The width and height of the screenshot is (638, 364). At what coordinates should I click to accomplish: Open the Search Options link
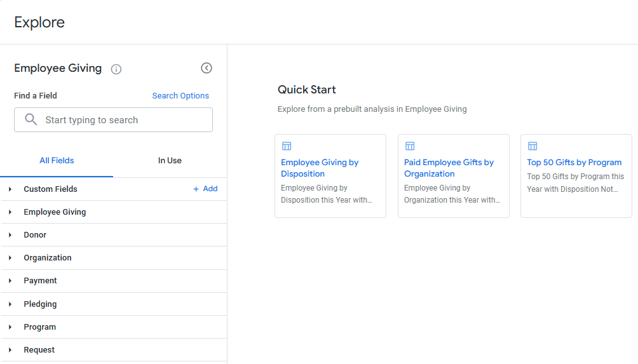click(180, 95)
